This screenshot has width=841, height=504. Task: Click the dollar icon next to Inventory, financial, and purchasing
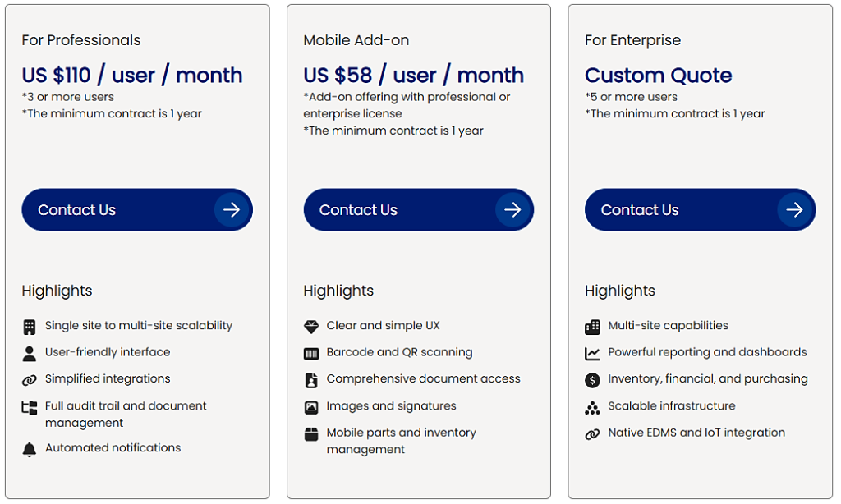point(592,379)
